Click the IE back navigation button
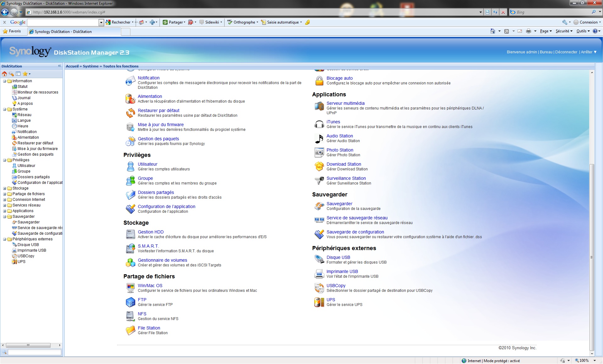The image size is (603, 364). tap(5, 12)
